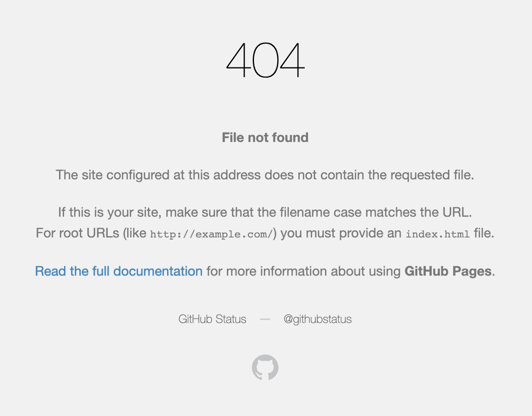Open the GitHub Status link
532x416 pixels.
212,319
